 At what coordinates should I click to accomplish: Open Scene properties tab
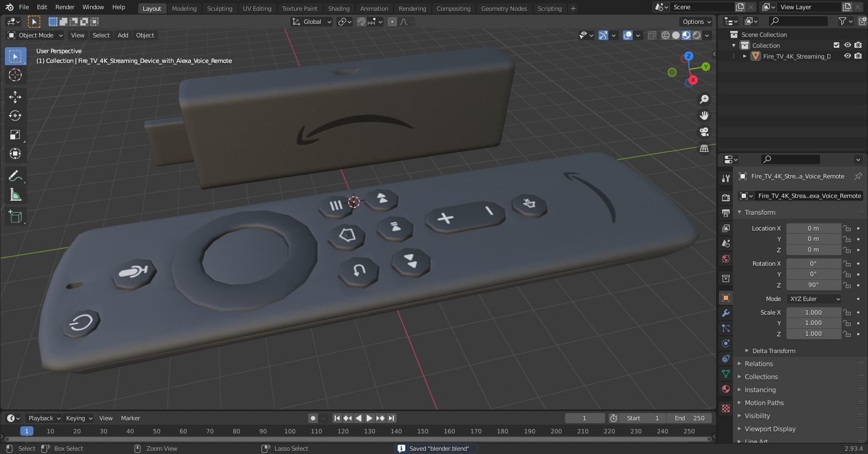click(726, 243)
